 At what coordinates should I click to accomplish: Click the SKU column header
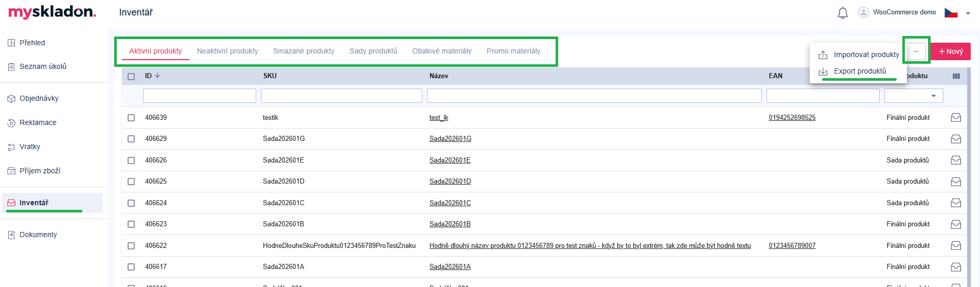click(270, 76)
